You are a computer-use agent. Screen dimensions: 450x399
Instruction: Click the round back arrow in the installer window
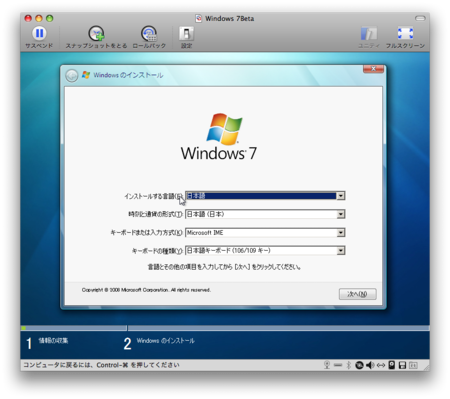72,76
